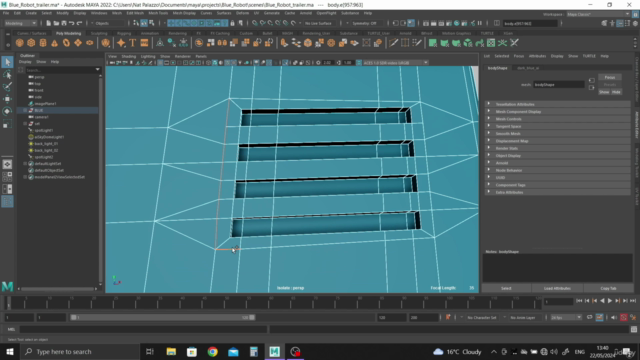Select the bodyShape tab in Attribute Editor

tap(498, 68)
